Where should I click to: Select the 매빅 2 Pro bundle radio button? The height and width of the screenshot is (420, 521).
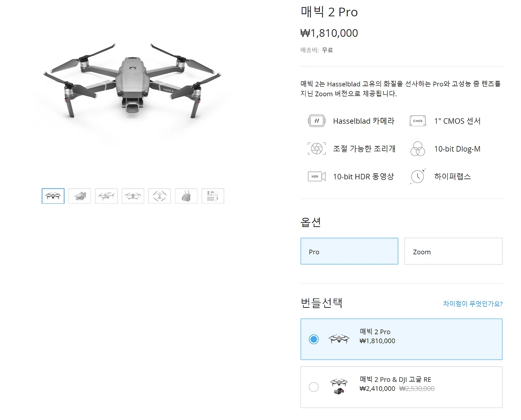click(313, 339)
